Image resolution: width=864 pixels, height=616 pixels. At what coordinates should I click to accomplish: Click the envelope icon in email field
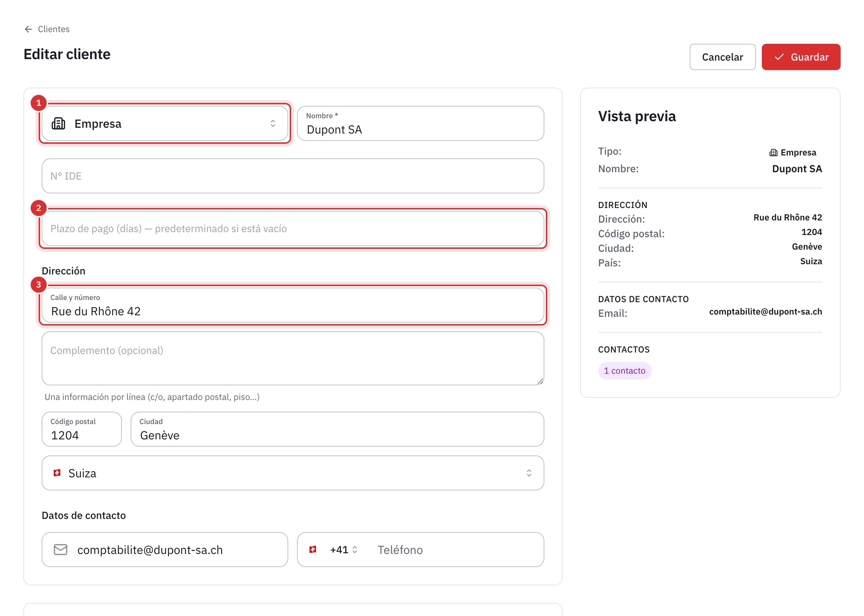pos(61,550)
